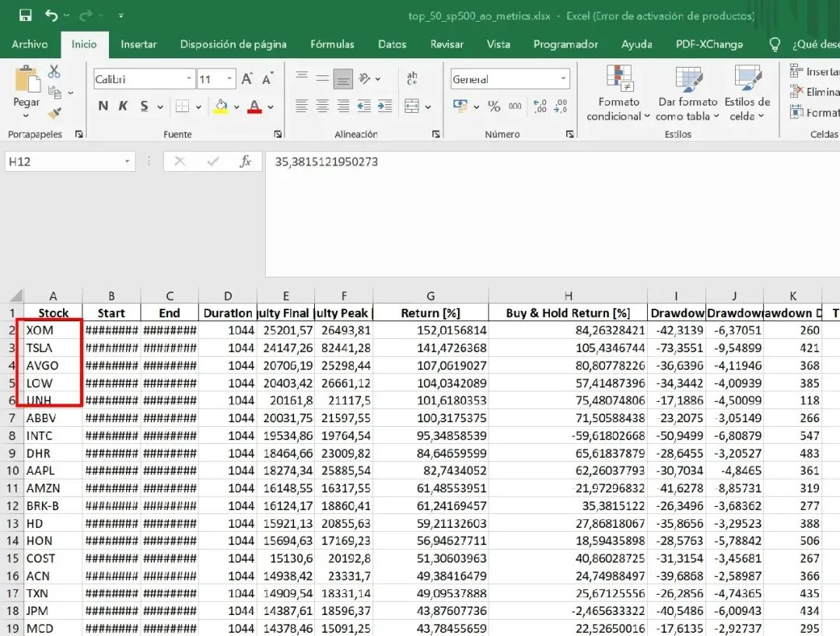Click the Undo arrow icon
Image resolution: width=840 pixels, height=636 pixels.
51,16
